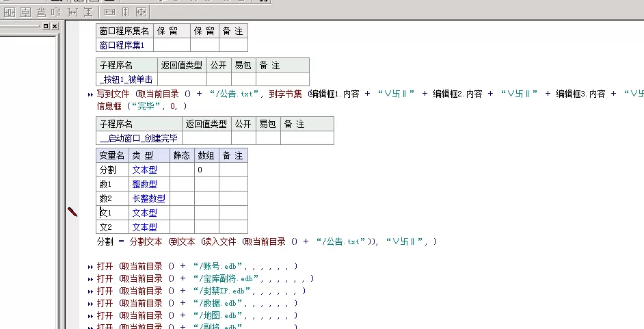Viewport: 644px width, 329px height.
Task: Click the 变量名 column header
Action: coord(112,156)
